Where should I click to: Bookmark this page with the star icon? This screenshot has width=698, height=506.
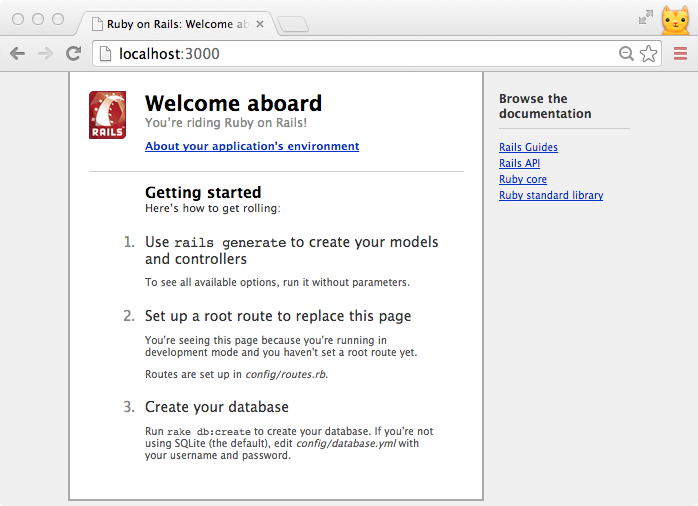[649, 54]
